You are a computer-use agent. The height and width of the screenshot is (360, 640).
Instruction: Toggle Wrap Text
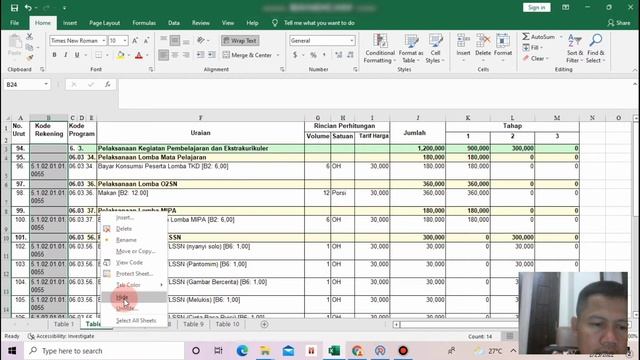click(240, 40)
